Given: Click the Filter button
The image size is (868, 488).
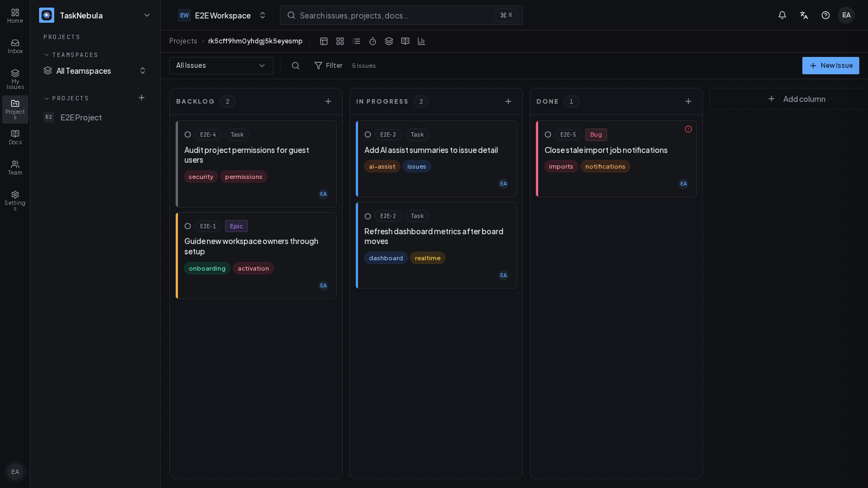Looking at the screenshot, I should pos(329,66).
